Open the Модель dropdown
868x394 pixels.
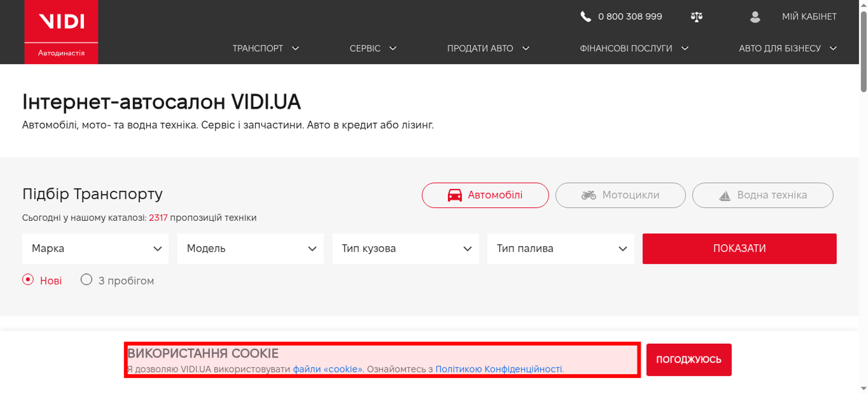point(250,249)
